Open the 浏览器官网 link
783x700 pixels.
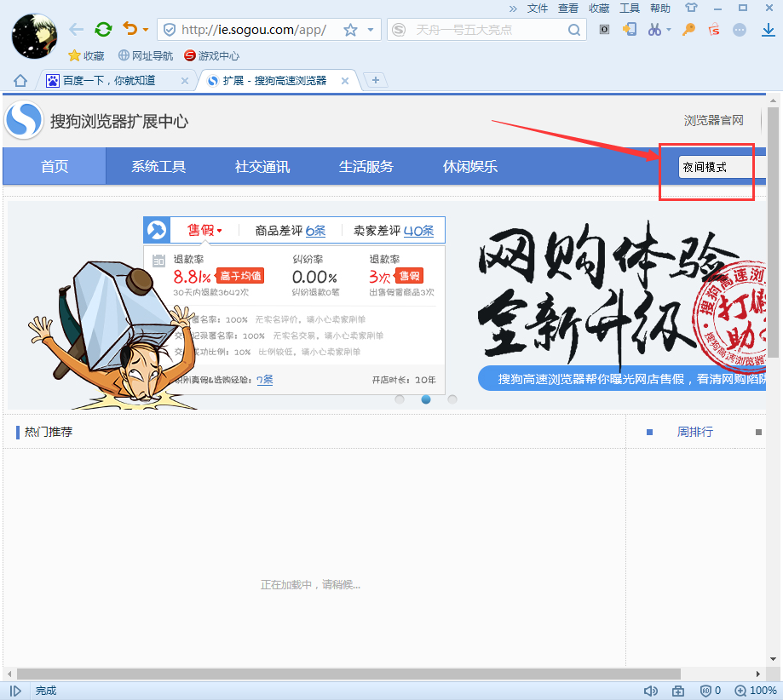click(x=714, y=120)
